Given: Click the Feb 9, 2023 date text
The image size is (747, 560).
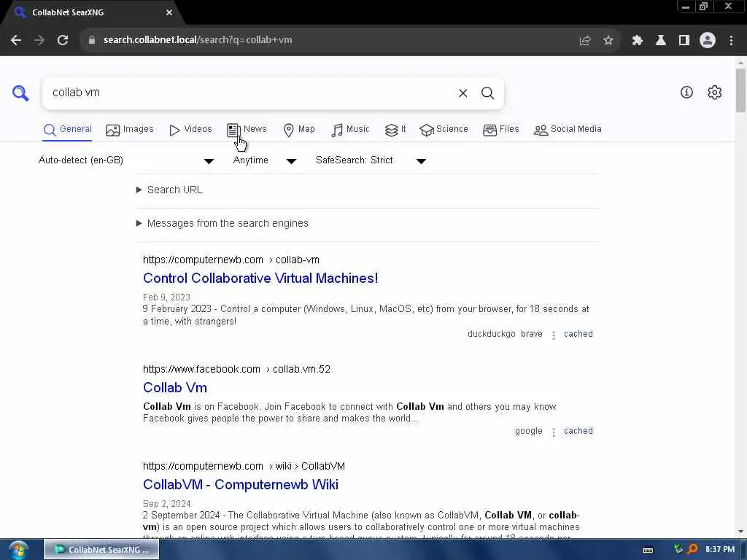Looking at the screenshot, I should [167, 297].
